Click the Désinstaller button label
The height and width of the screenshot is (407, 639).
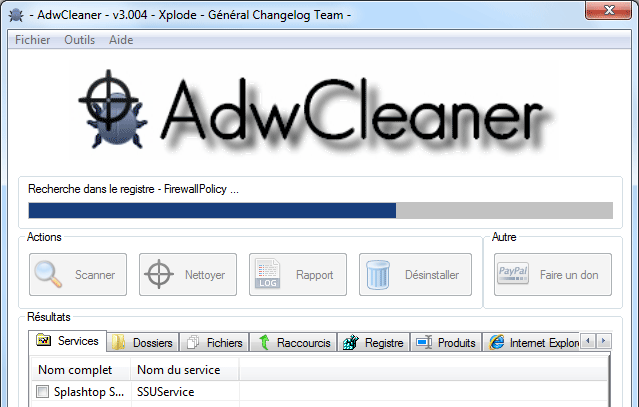click(432, 275)
